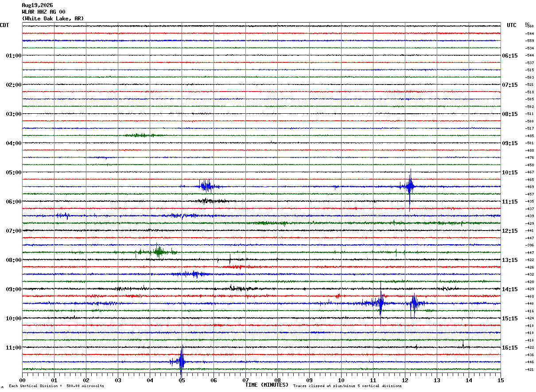Click the station header WLAR HHZ AG 00

(x=43, y=12)
